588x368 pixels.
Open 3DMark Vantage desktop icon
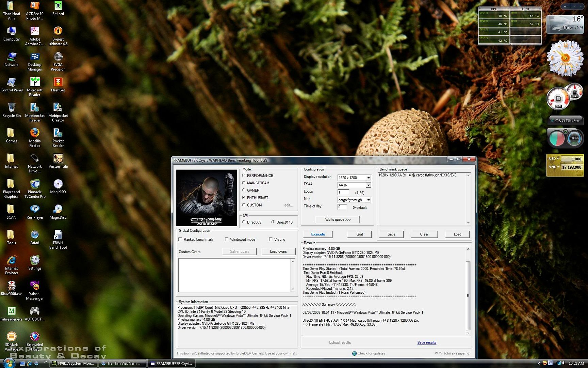coord(12,341)
